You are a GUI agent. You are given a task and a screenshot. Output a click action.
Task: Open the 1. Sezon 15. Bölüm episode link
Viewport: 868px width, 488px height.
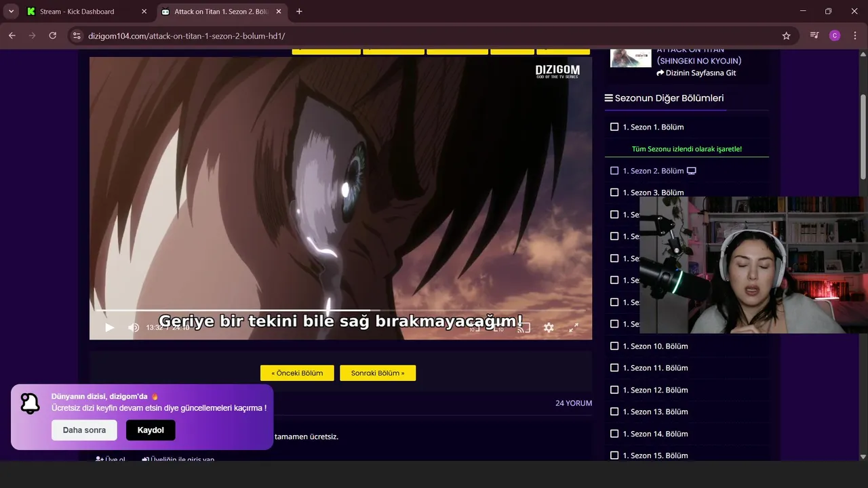click(655, 455)
